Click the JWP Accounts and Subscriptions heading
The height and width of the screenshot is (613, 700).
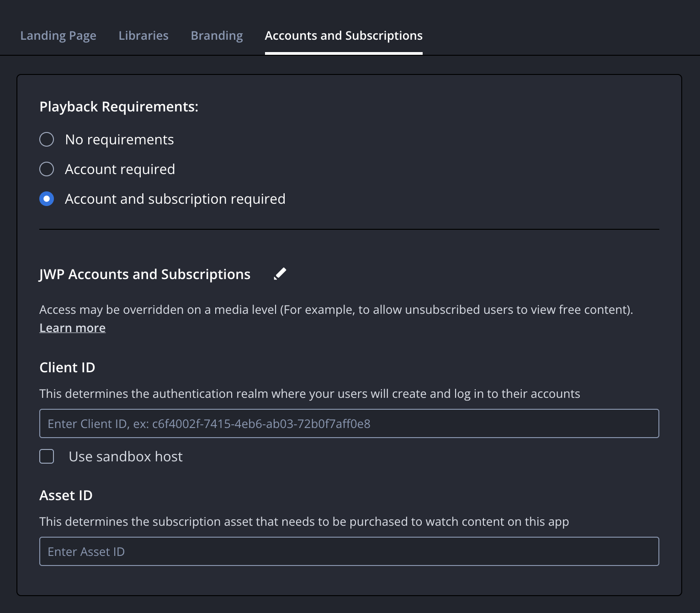pyautogui.click(x=145, y=274)
